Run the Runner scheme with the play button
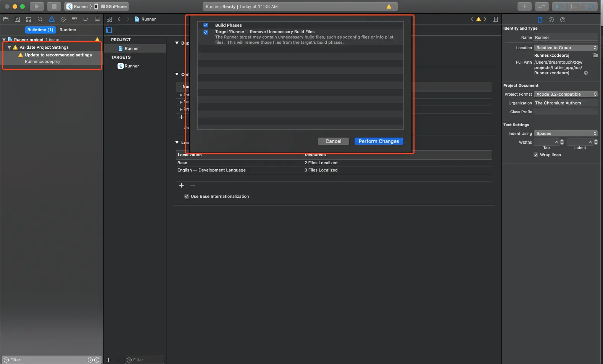 point(37,6)
